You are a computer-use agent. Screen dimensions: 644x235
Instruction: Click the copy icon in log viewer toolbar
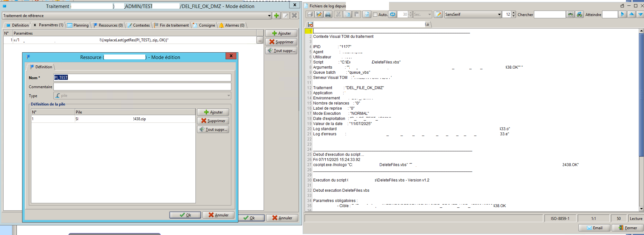tap(347, 14)
